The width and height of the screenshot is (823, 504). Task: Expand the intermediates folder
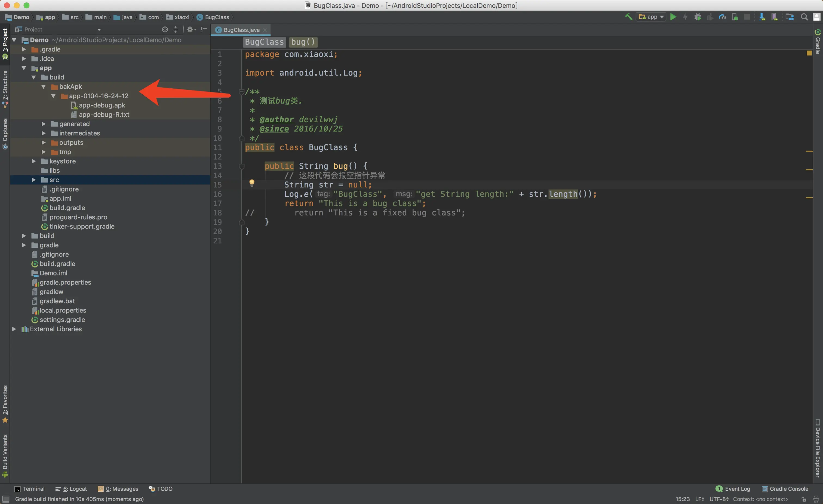coord(44,133)
